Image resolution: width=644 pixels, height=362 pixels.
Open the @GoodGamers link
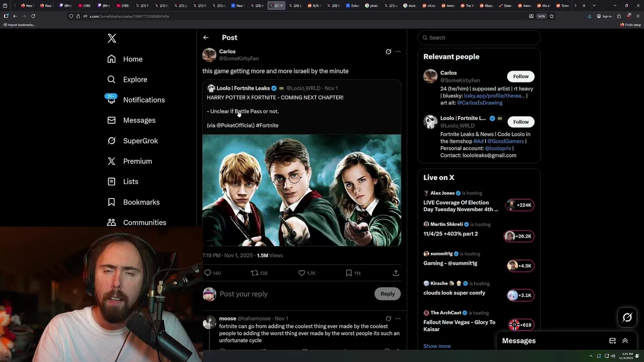tap(506, 141)
